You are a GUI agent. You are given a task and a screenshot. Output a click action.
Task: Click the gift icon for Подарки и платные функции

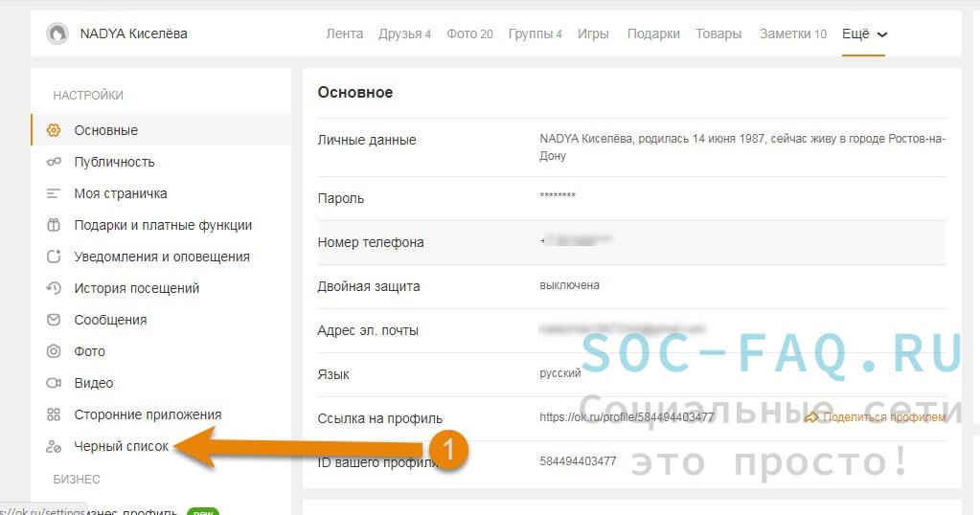pyautogui.click(x=54, y=225)
